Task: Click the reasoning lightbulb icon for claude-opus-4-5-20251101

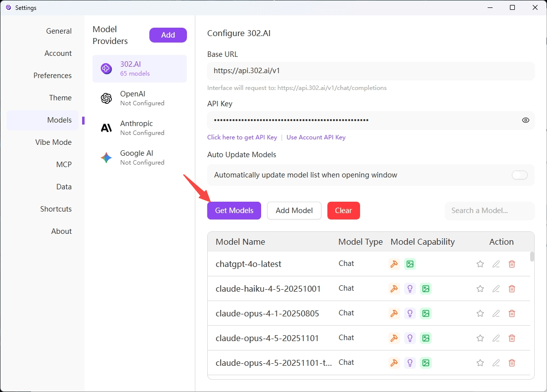Action: 410,338
